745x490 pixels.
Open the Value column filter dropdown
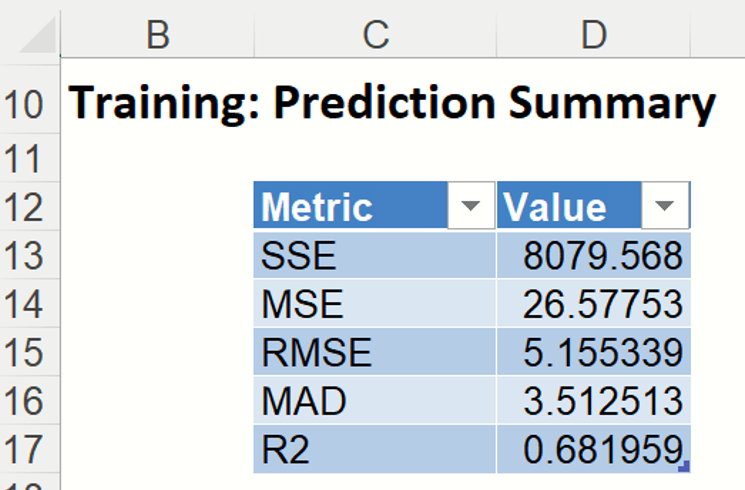click(x=664, y=207)
